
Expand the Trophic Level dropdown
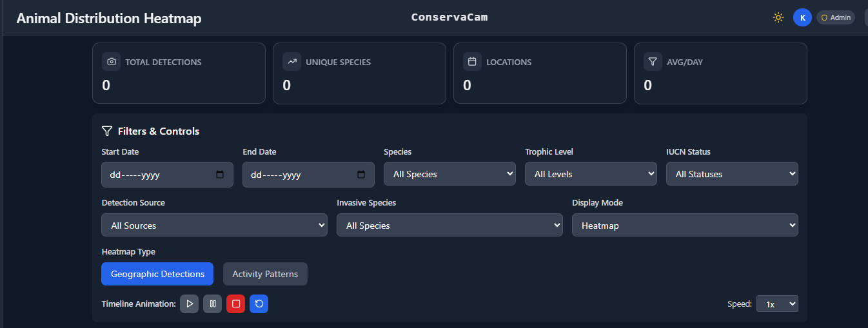(591, 174)
